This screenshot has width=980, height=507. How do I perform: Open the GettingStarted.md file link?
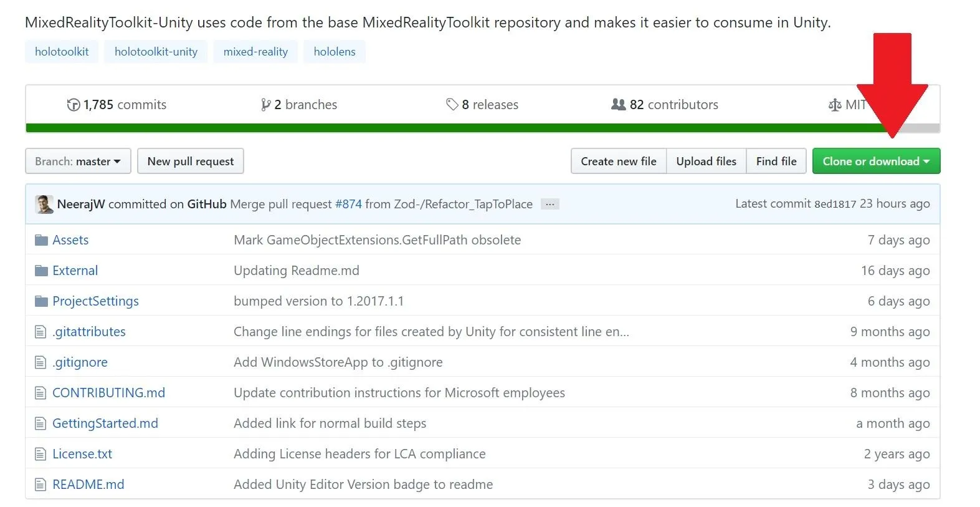(105, 423)
